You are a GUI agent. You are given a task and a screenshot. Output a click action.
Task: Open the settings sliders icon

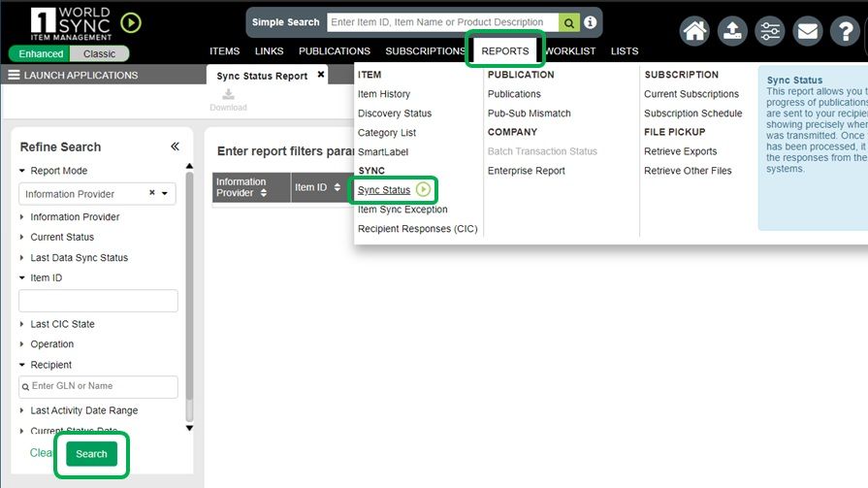coord(770,31)
